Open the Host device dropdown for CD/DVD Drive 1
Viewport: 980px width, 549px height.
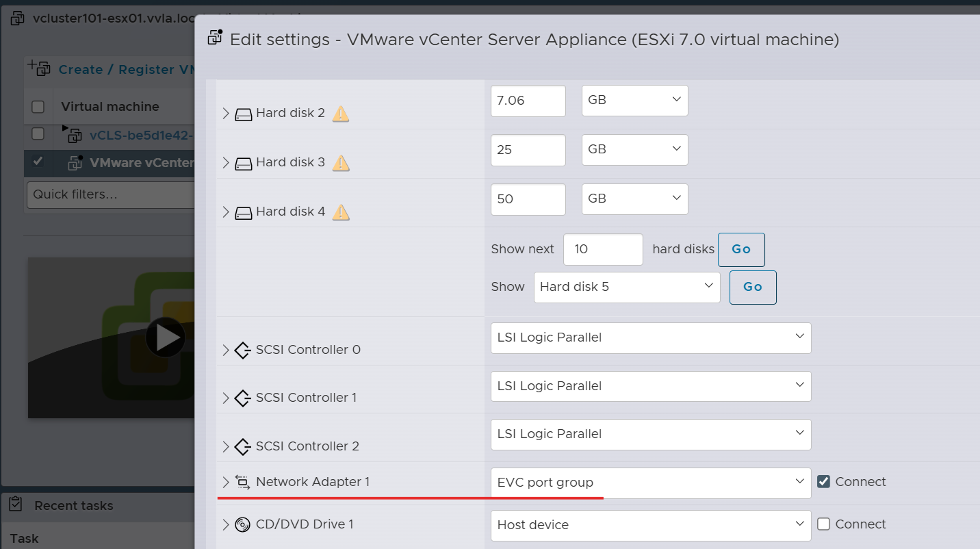click(x=651, y=526)
